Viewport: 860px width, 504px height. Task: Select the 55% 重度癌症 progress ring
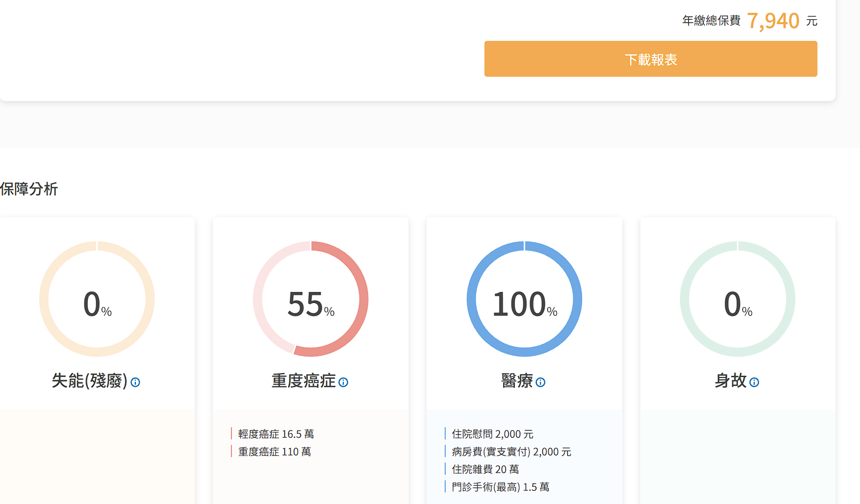(310, 299)
